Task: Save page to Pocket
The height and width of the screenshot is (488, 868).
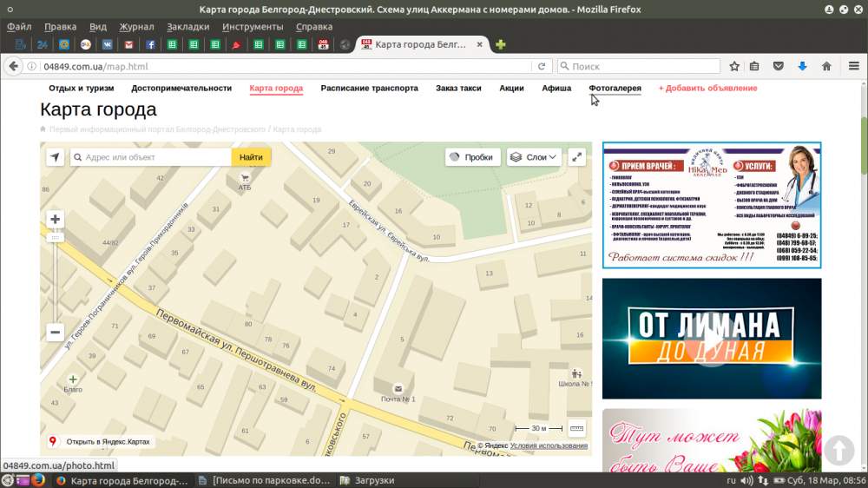Action: pyautogui.click(x=779, y=66)
